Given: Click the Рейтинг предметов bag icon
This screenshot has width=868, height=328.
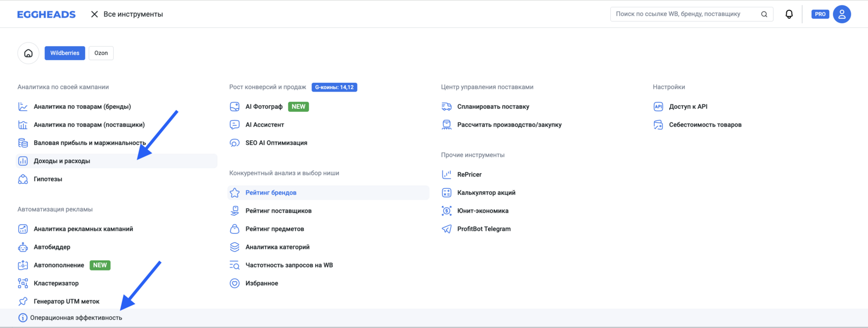Looking at the screenshot, I should coord(235,229).
